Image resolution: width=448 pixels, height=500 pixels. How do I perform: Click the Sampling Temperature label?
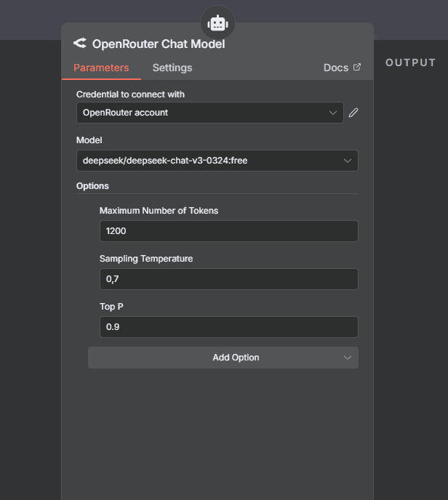(x=146, y=258)
